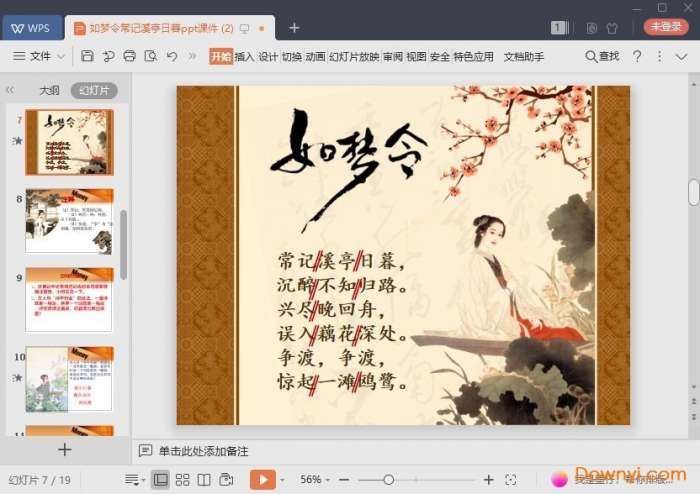
Task: Click the print icon
Action: pyautogui.click(x=129, y=56)
